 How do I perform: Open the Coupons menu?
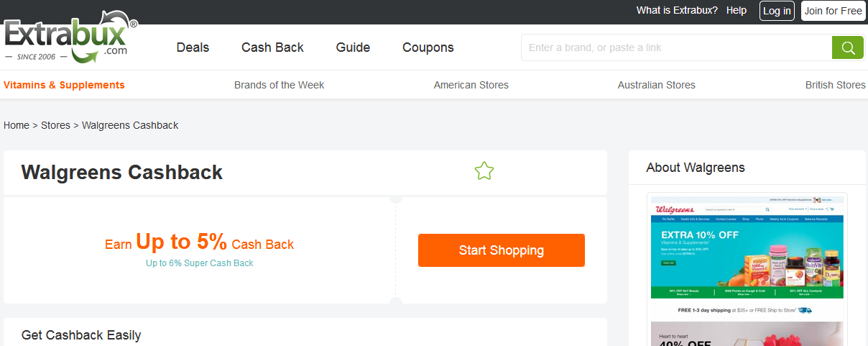(428, 47)
